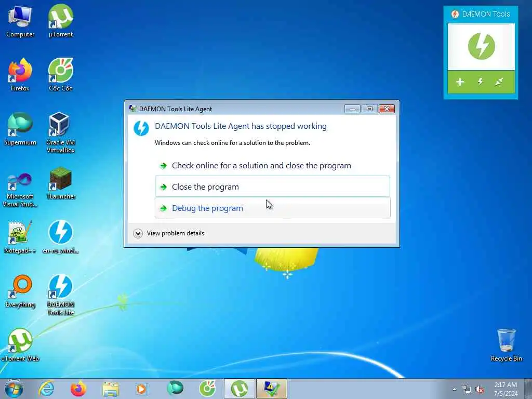Select the Microsoft Visual Studio shortcut

click(x=20, y=190)
